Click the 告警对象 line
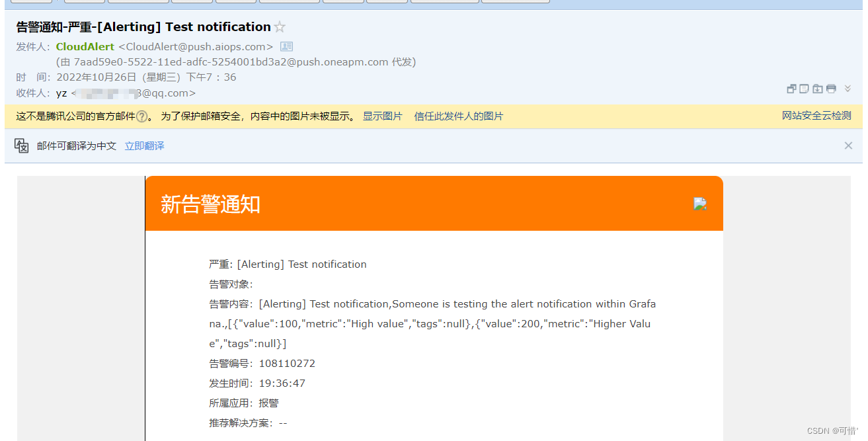This screenshot has width=868, height=441. [x=231, y=284]
